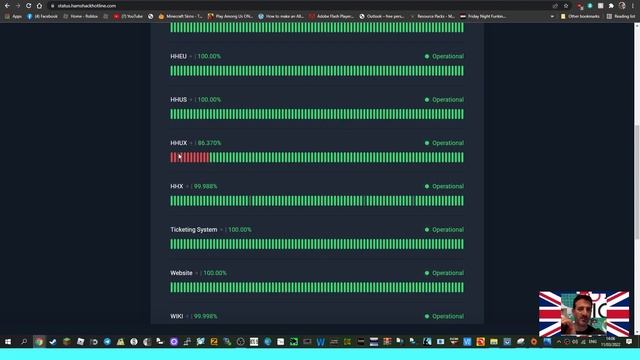Click the Website 100.00% uptime value

click(215, 273)
